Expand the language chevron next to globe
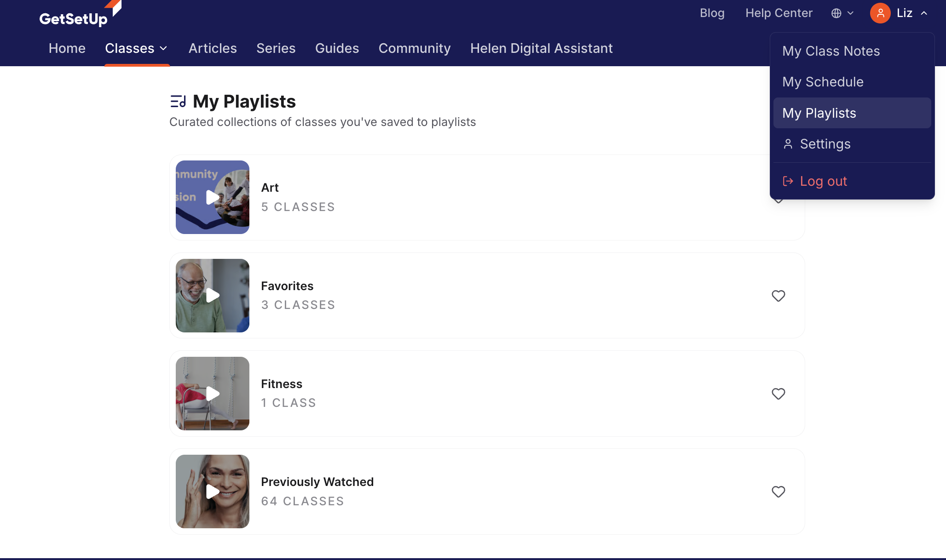Viewport: 946px width, 560px height. click(x=850, y=13)
